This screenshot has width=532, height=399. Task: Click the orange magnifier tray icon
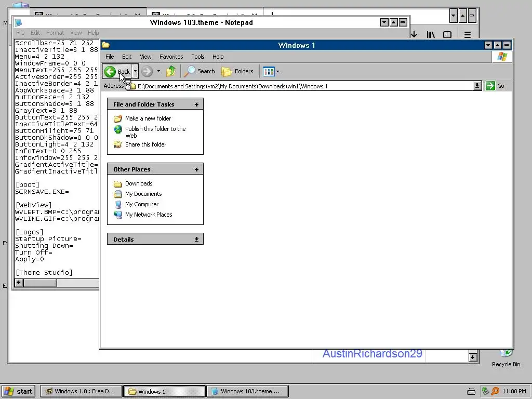(495, 391)
